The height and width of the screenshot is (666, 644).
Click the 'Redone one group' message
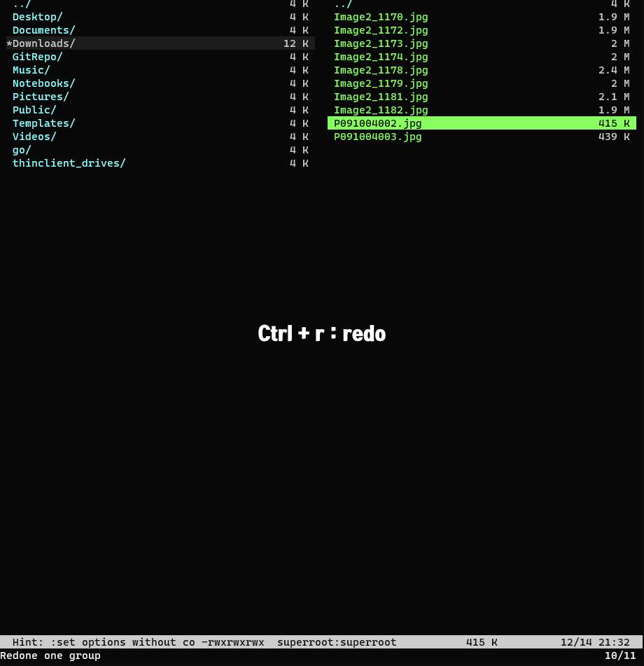click(x=50, y=655)
